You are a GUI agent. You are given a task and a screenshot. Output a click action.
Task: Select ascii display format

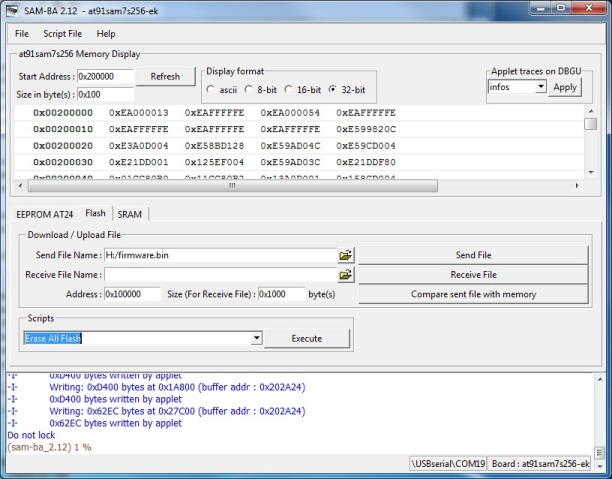point(210,89)
